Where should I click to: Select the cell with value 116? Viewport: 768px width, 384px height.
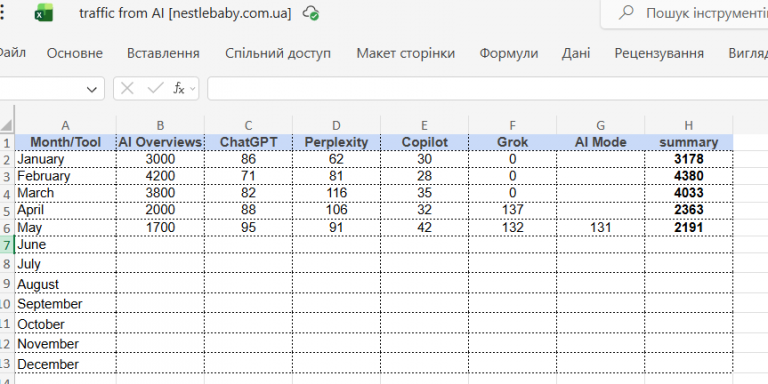[336, 193]
